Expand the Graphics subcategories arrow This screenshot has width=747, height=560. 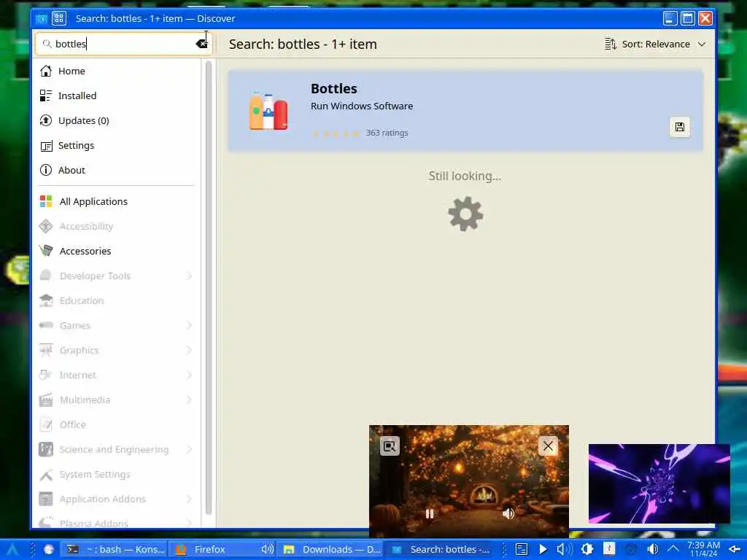[189, 350]
